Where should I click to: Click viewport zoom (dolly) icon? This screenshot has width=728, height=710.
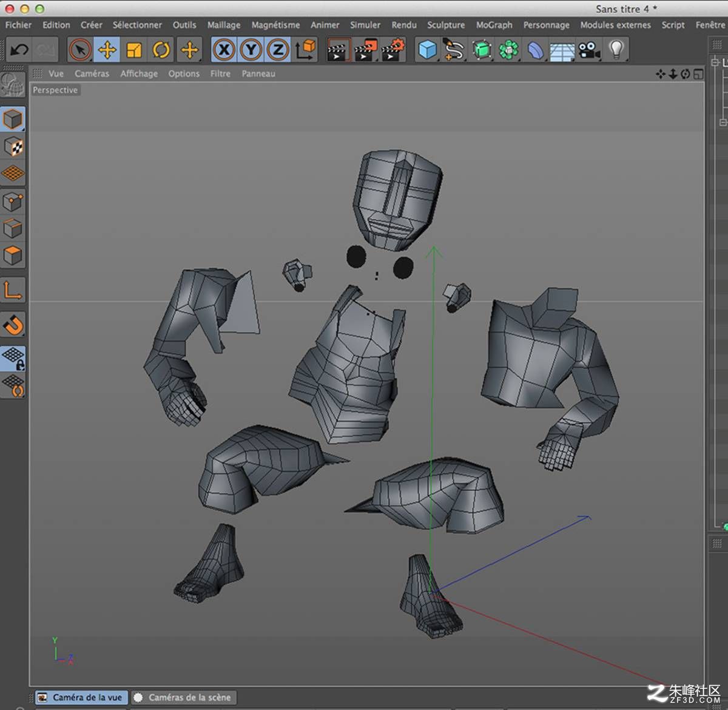673,74
